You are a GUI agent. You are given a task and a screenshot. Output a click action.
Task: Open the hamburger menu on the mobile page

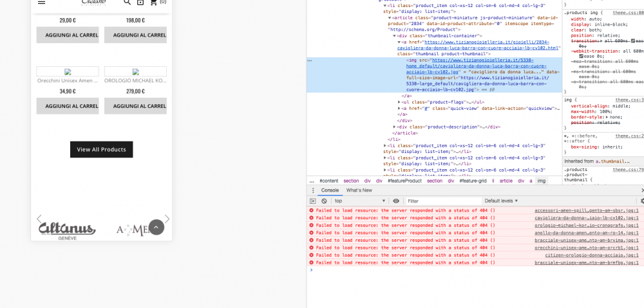click(x=41, y=2)
